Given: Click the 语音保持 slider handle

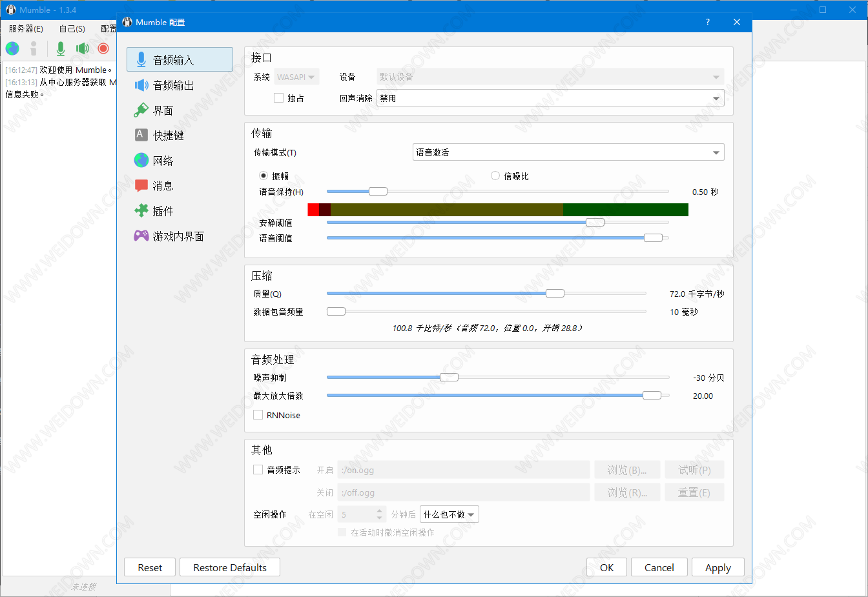Looking at the screenshot, I should (x=378, y=191).
